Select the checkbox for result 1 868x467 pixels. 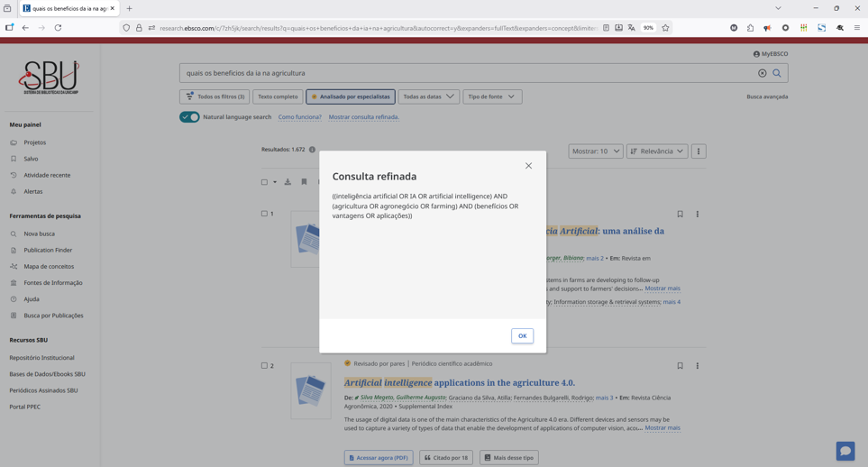point(264,214)
